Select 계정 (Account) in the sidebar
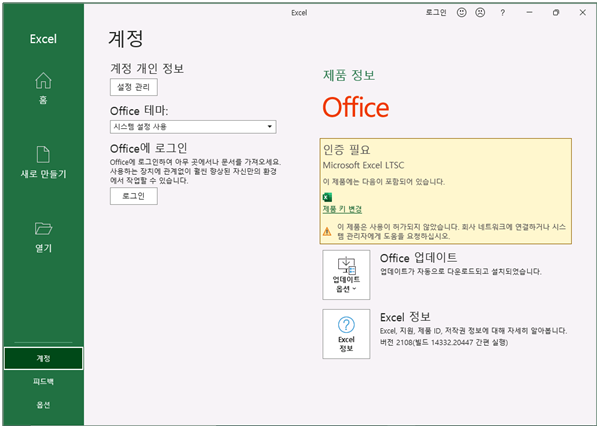 (x=43, y=358)
